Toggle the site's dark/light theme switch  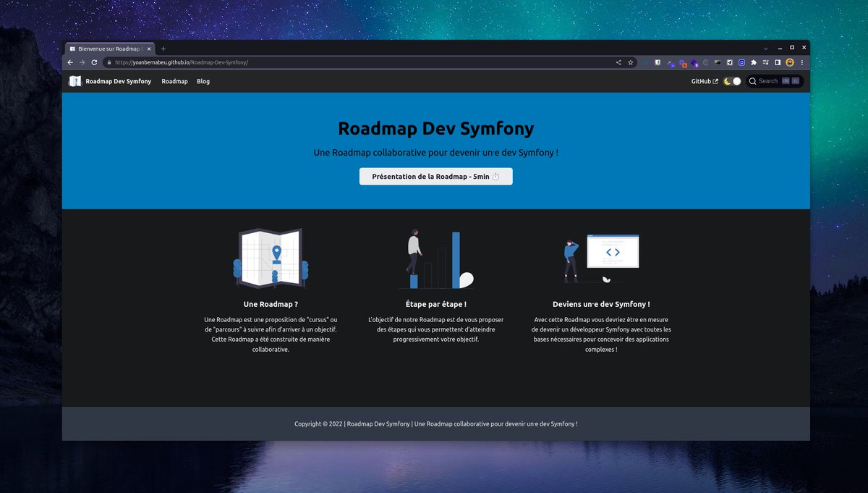pyautogui.click(x=732, y=81)
